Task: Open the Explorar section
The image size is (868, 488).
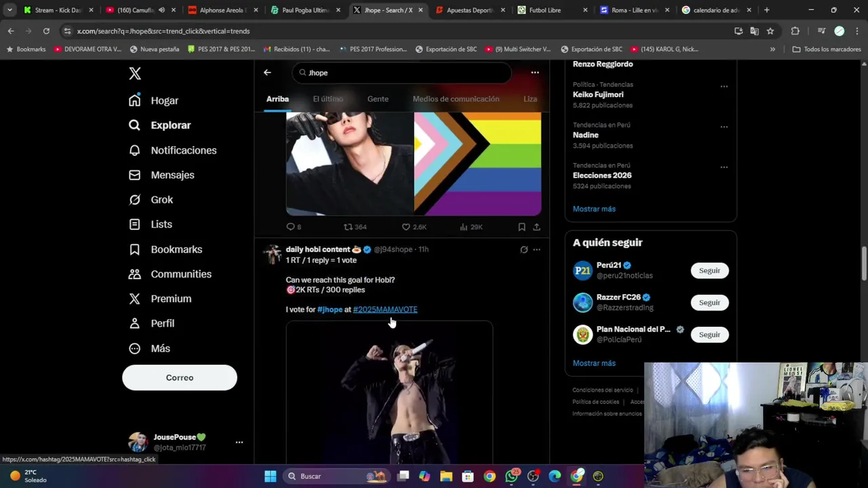Action: [x=159, y=125]
